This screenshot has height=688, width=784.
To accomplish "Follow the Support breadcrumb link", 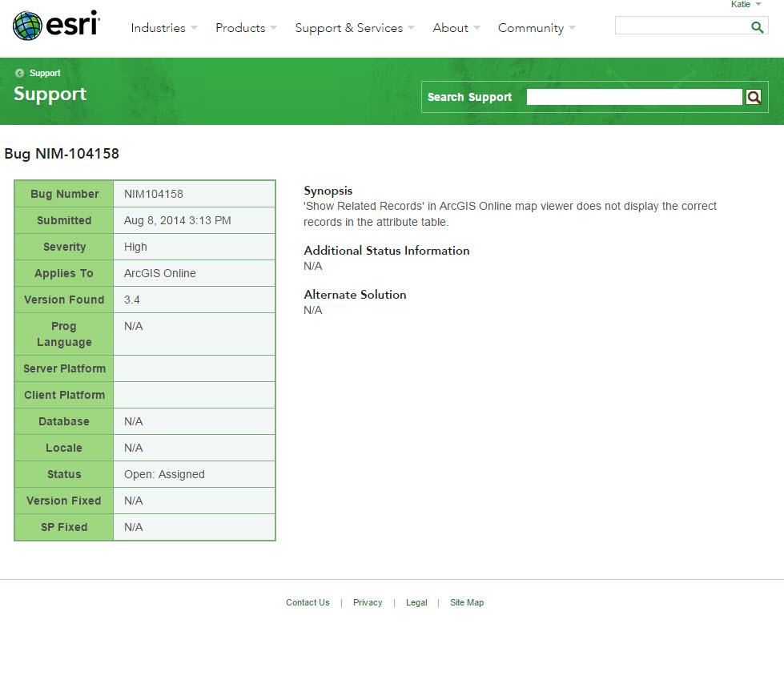I will (x=45, y=73).
